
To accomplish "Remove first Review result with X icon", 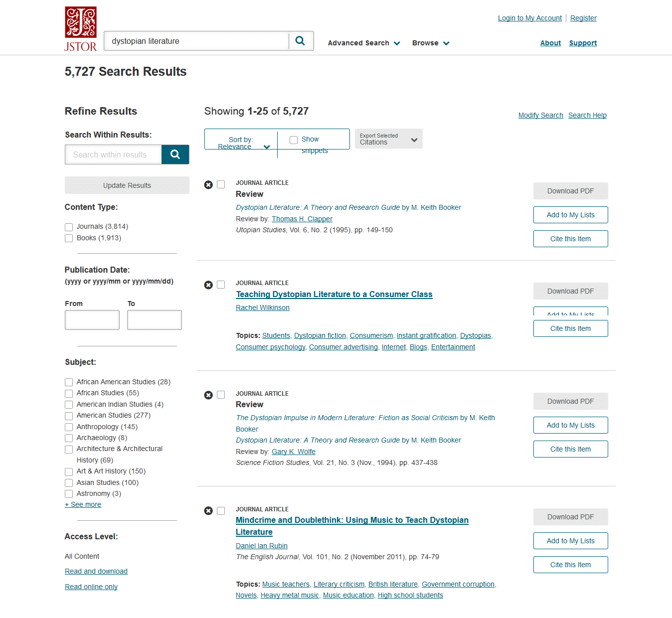I will click(208, 185).
